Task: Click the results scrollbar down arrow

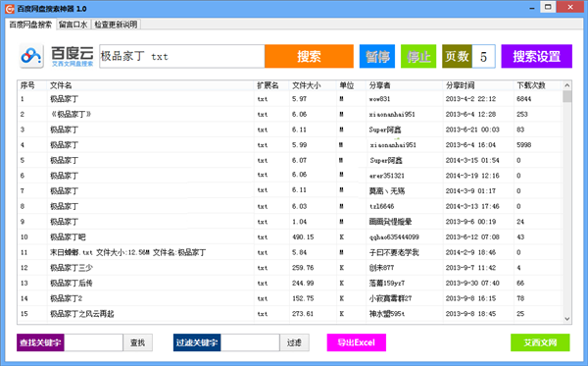Action: [567, 319]
